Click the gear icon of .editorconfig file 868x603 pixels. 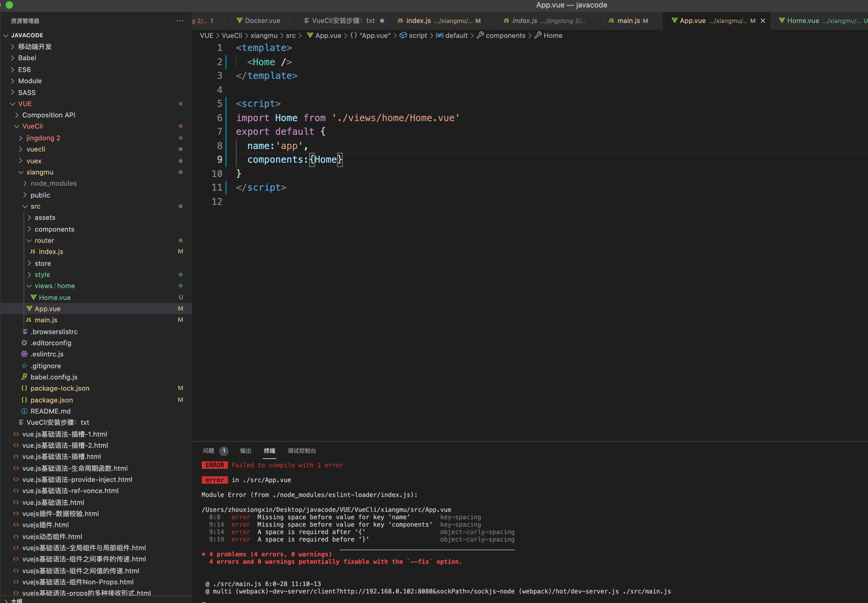pos(24,343)
